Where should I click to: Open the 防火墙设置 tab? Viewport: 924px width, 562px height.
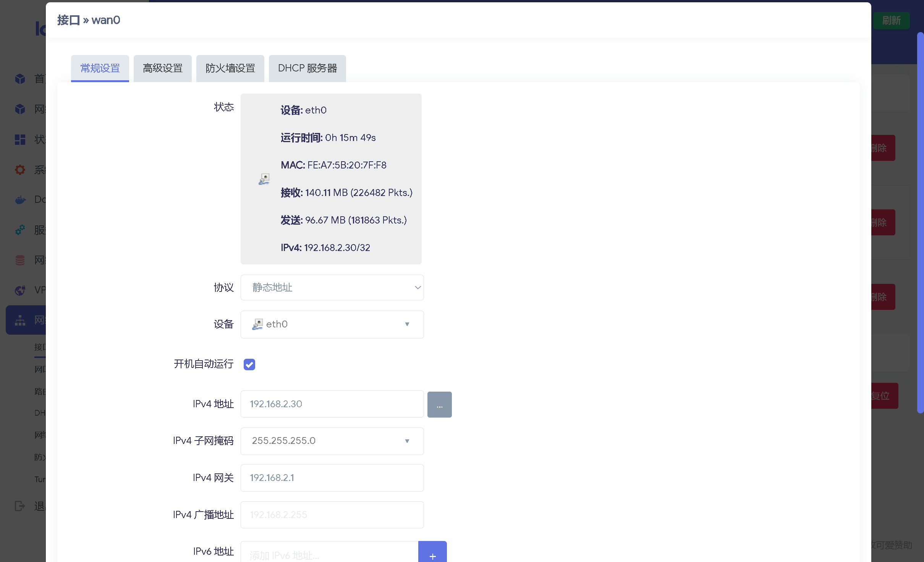coord(230,68)
